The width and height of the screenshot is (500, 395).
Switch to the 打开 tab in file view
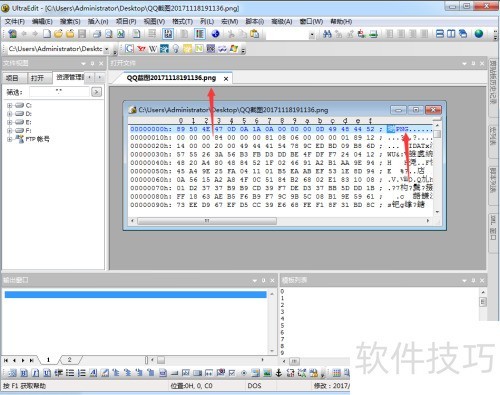click(x=38, y=78)
